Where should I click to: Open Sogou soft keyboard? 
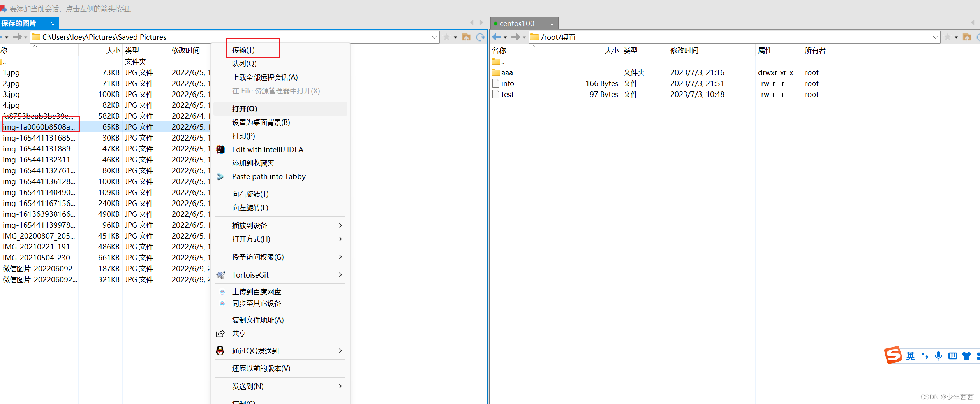coord(953,356)
